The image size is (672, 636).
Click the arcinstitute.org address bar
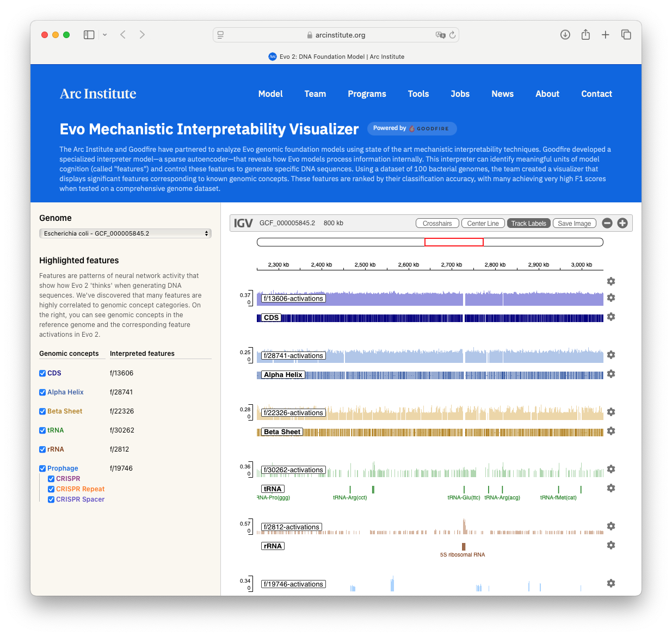(x=336, y=35)
